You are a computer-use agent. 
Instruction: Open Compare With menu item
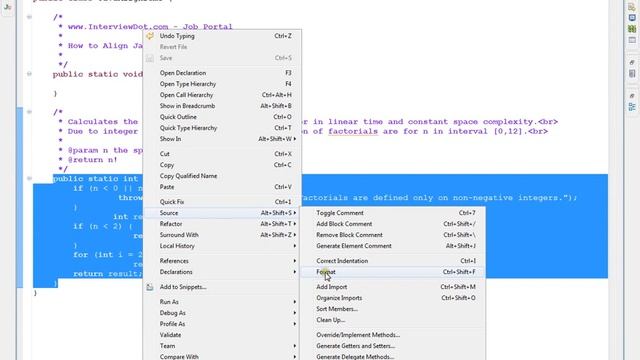tap(222, 356)
